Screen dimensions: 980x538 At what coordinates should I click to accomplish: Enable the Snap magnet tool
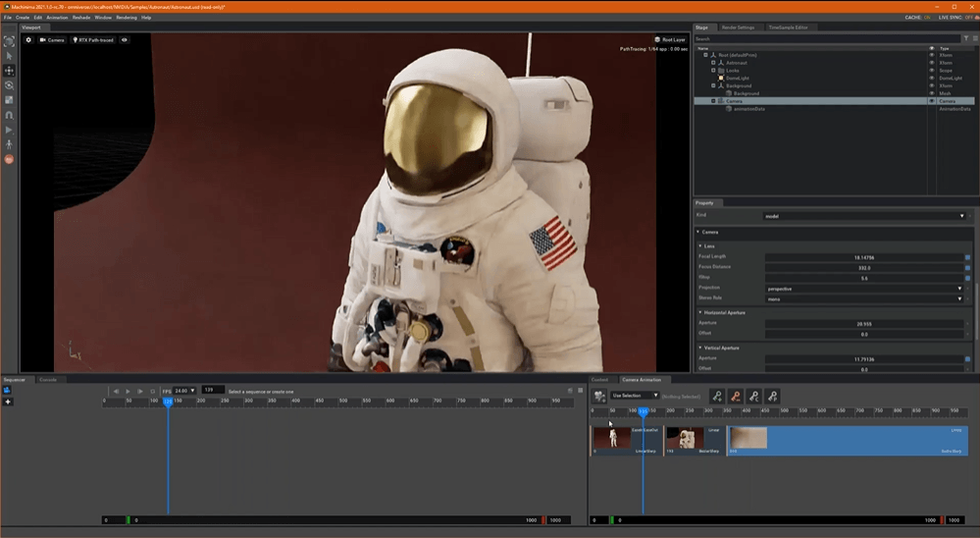9,115
